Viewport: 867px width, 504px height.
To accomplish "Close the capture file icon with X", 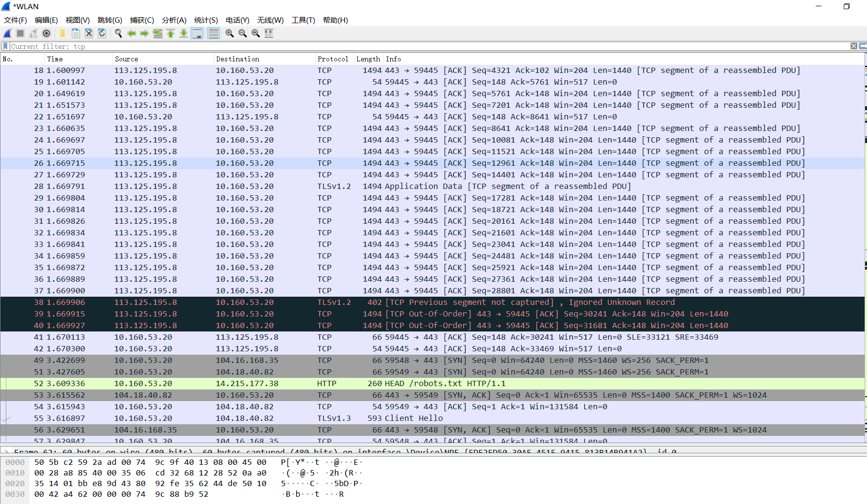I will [88, 33].
